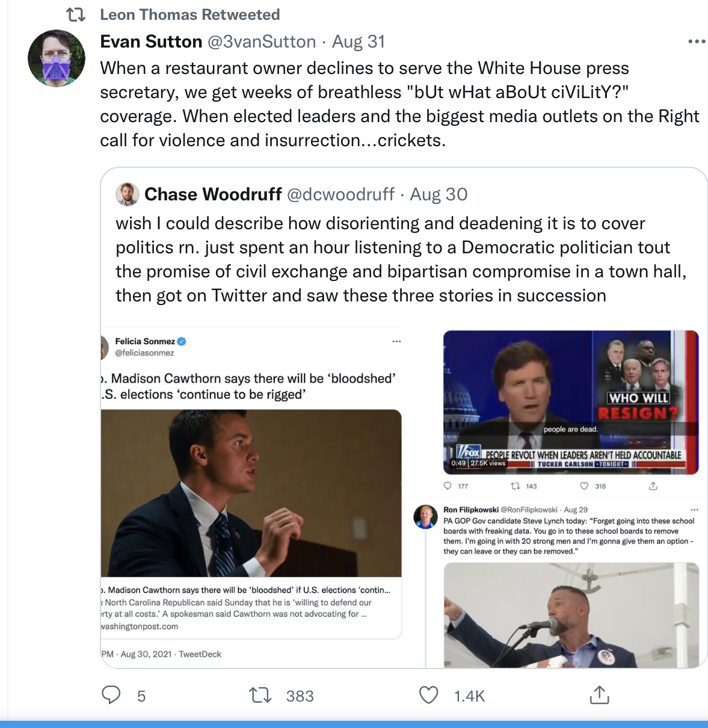Open the Tucker Carlson video screenshot
708x728 pixels.
tap(571, 403)
